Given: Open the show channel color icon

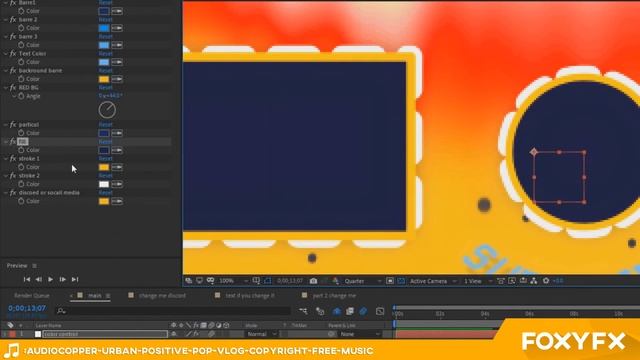Looking at the screenshot, I should [x=336, y=281].
